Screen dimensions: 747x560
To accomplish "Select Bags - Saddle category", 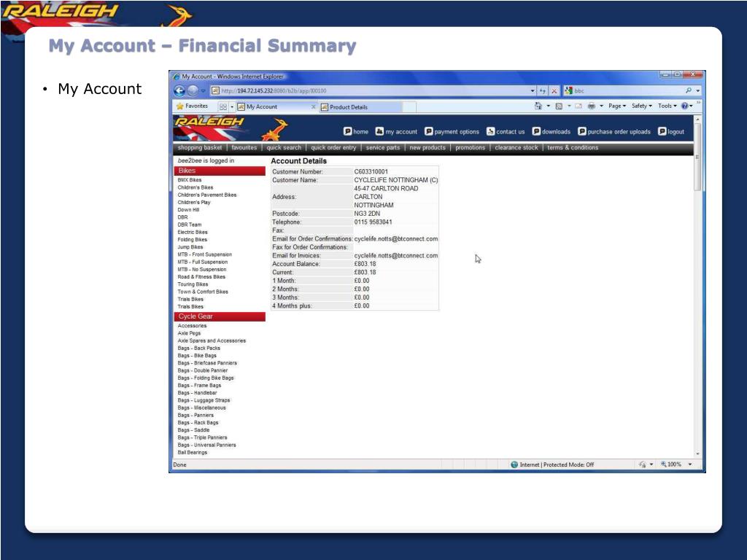I will 193,430.
